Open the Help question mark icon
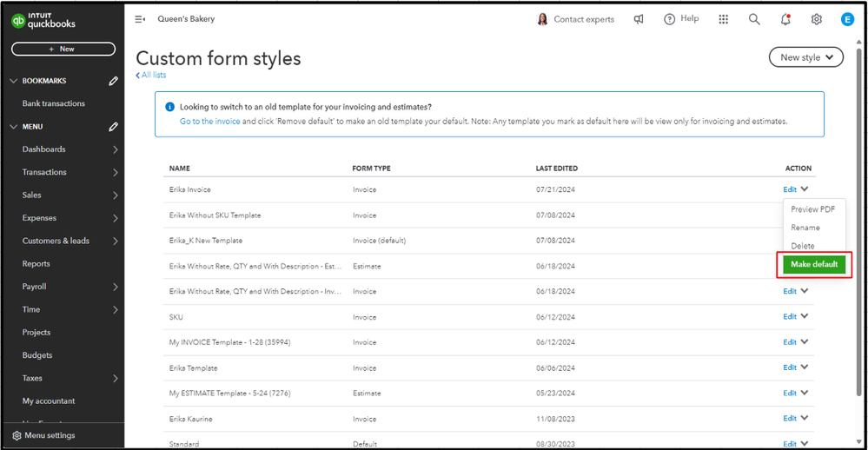Image resolution: width=868 pixels, height=450 pixels. point(670,19)
